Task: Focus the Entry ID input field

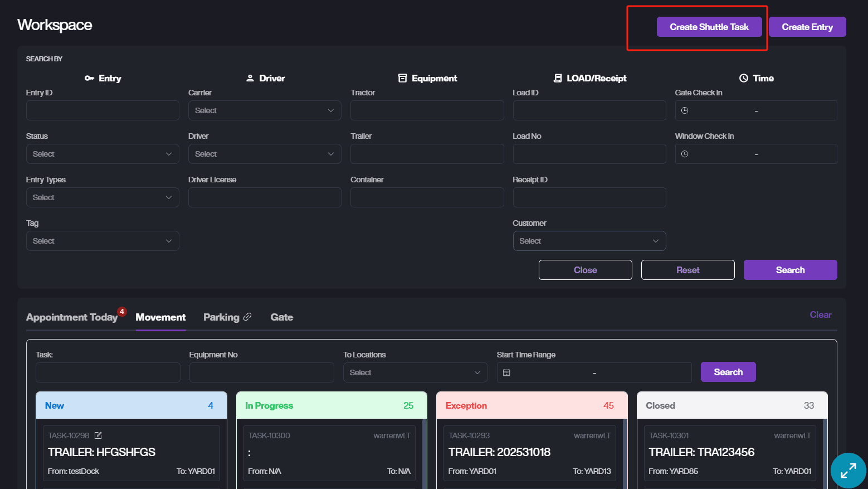Action: (x=103, y=110)
